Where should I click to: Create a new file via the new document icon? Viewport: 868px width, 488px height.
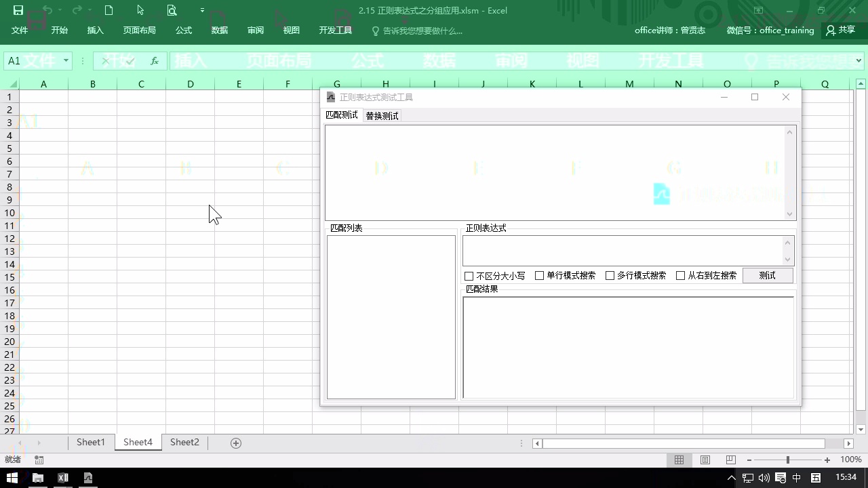click(x=108, y=10)
